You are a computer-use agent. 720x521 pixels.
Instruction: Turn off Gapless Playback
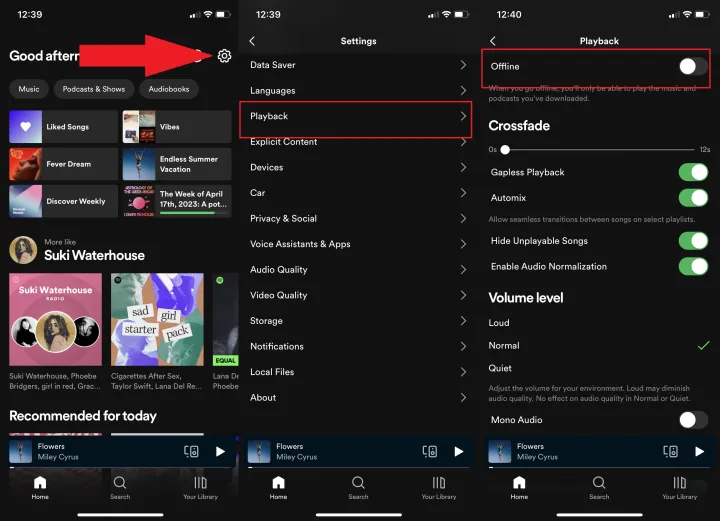692,172
